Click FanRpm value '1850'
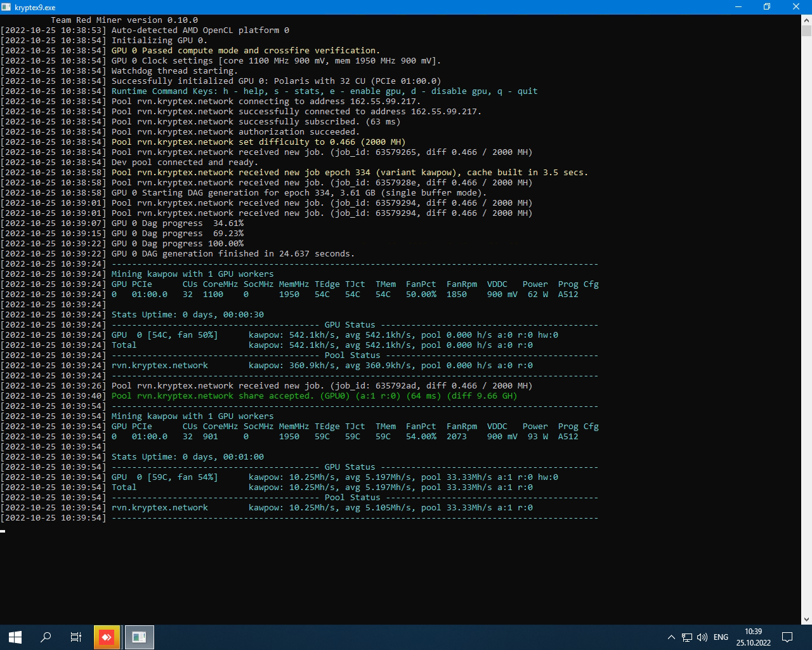Image resolution: width=812 pixels, height=650 pixels. pyautogui.click(x=457, y=294)
